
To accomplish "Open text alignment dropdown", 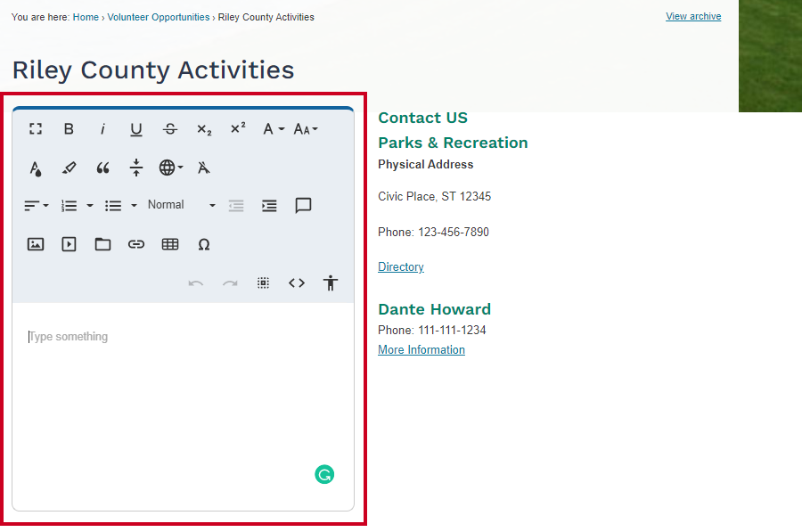I will (x=37, y=206).
